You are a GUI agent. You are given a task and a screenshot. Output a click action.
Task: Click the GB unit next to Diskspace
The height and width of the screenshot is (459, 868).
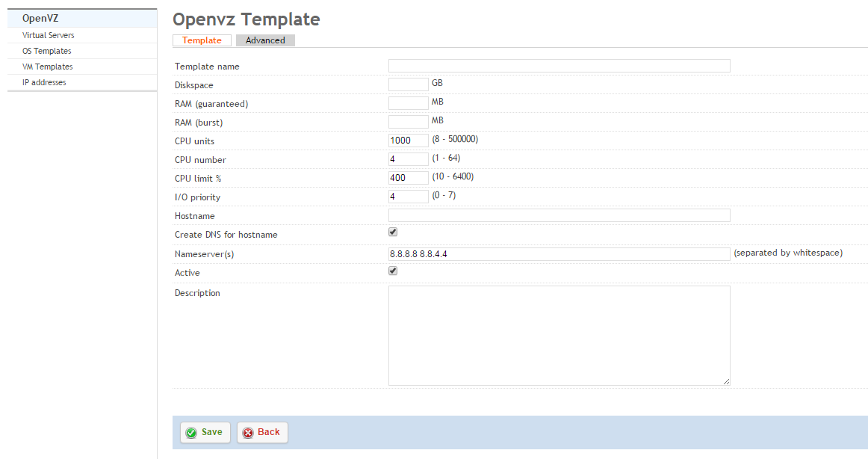pyautogui.click(x=437, y=83)
